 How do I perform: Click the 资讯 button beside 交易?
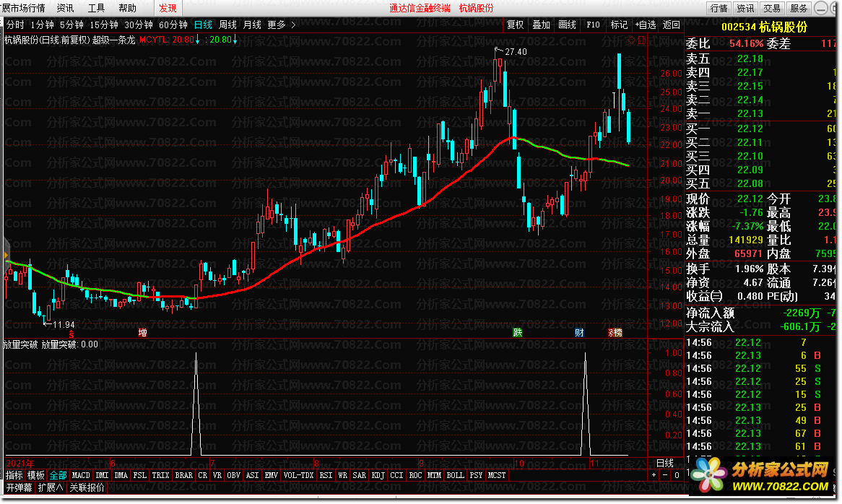pyautogui.click(x=745, y=8)
